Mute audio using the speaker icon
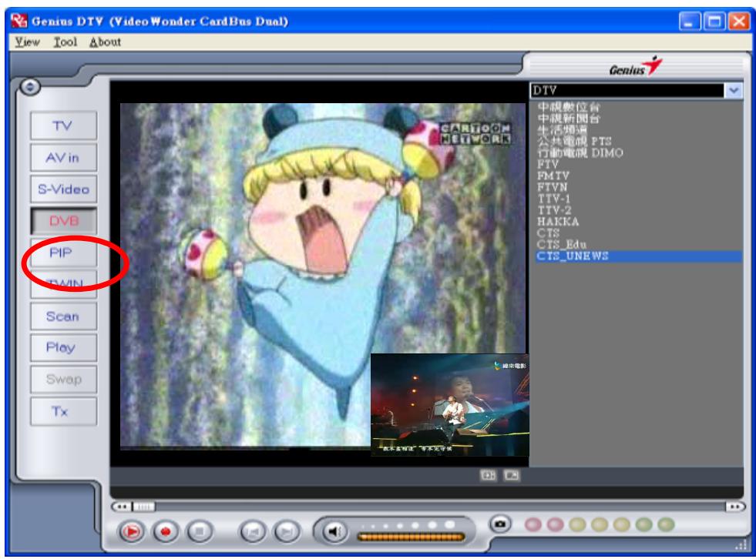This screenshot has width=756, height=559. click(334, 531)
